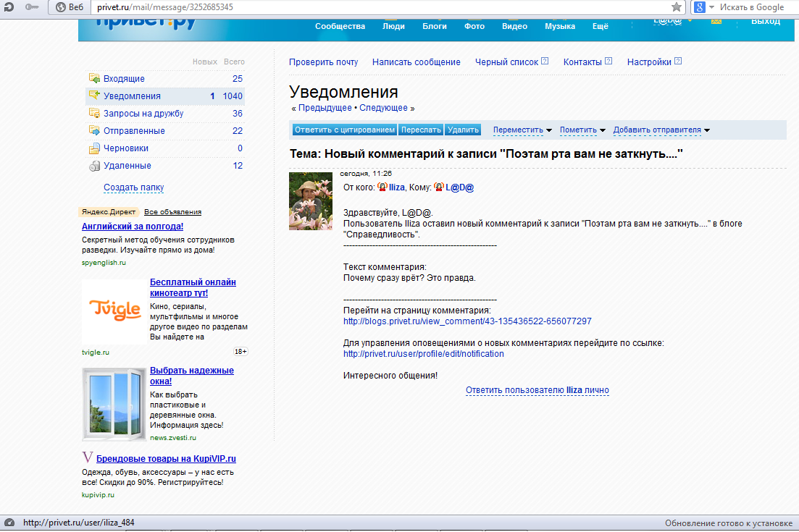Viewport: 799px width, 532px height.
Task: Open Черный список link
Action: point(506,62)
